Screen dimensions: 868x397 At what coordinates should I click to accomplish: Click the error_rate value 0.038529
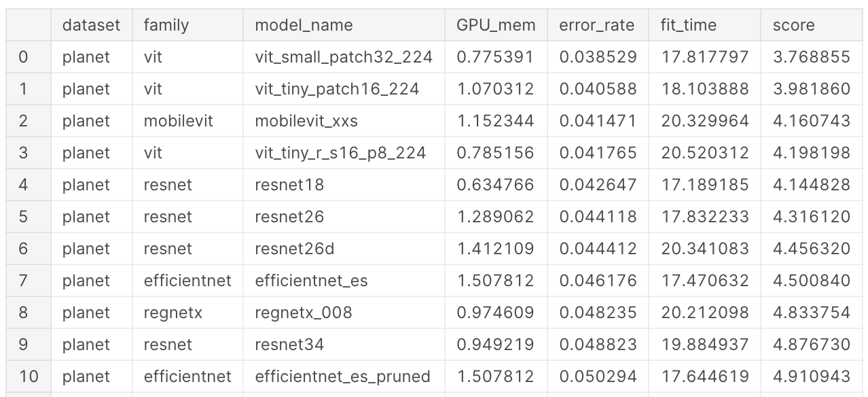(598, 57)
